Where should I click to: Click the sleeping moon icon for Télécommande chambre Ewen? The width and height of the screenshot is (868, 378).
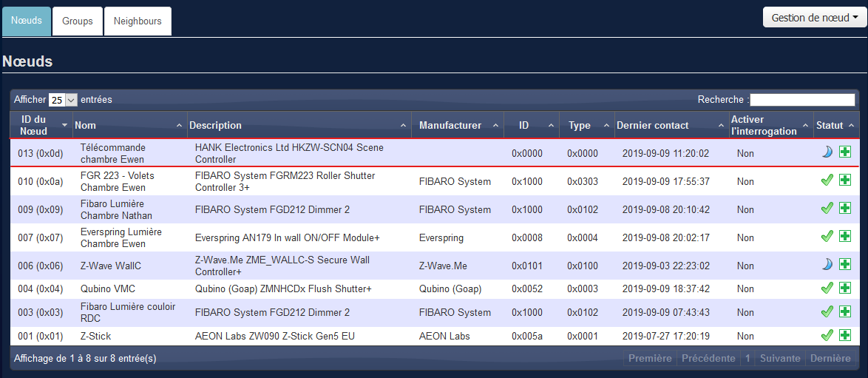coord(827,152)
